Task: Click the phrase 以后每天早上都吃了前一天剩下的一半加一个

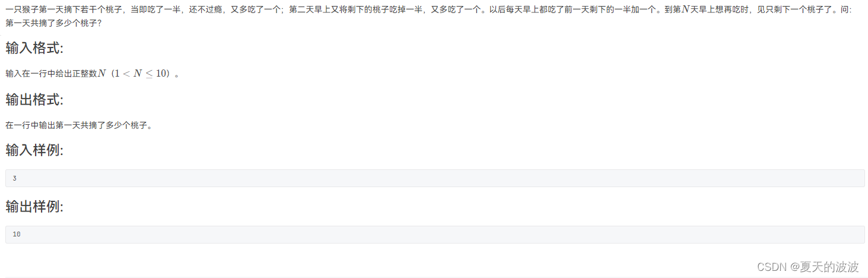Action: tap(573, 10)
